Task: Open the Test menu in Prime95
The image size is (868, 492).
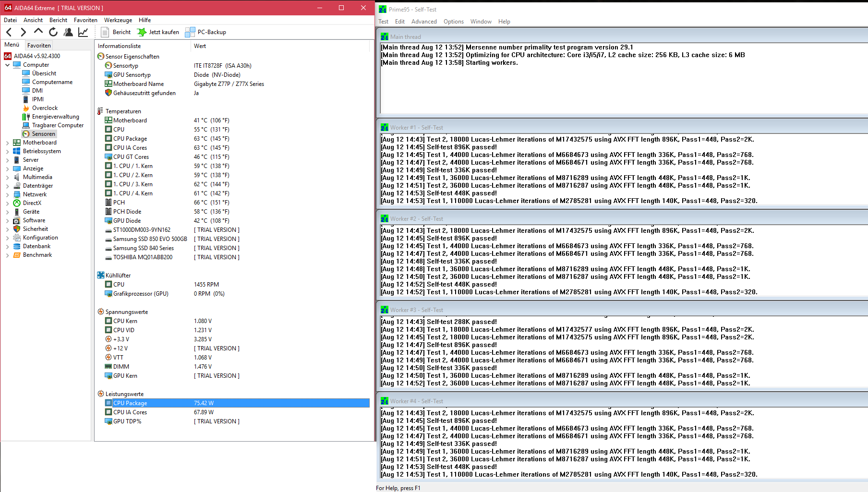Action: tap(383, 22)
